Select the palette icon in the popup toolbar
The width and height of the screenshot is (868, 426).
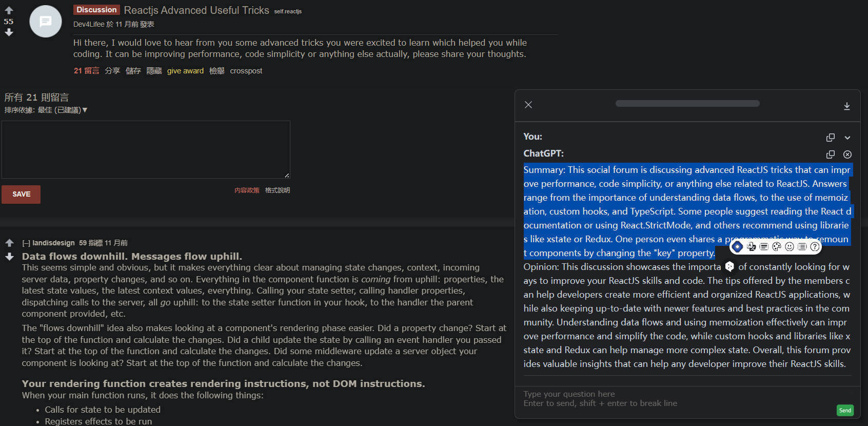(776, 246)
